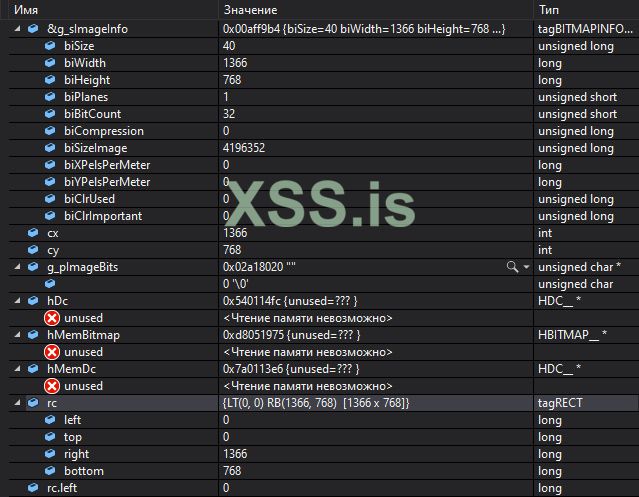
Task: Click the variable icon beside hMemDc
Action: [33, 368]
